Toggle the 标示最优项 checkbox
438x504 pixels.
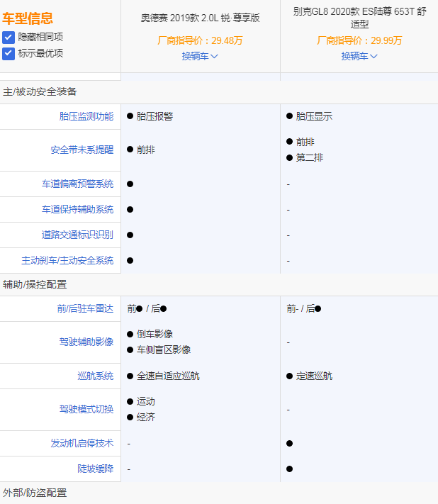pos(9,53)
